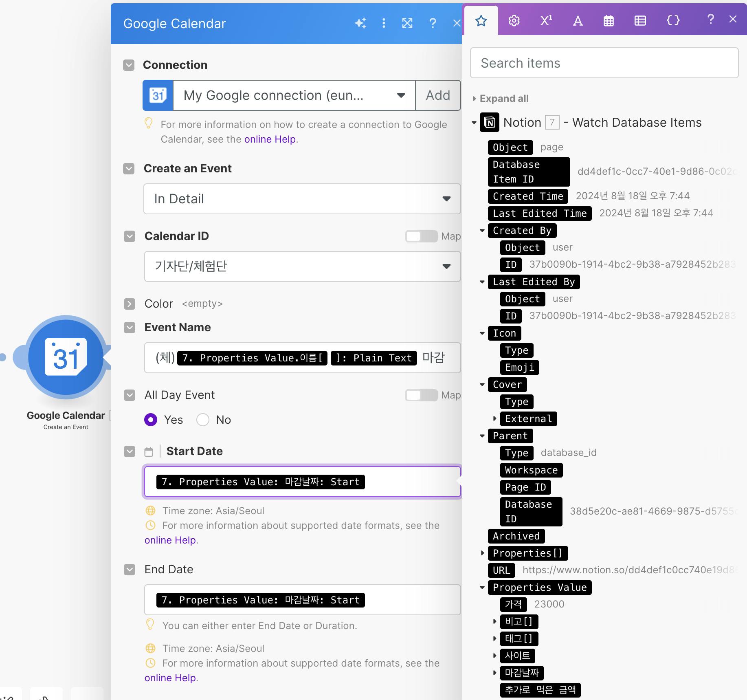Click the Add connection button
Image resolution: width=747 pixels, height=700 pixels.
438,95
